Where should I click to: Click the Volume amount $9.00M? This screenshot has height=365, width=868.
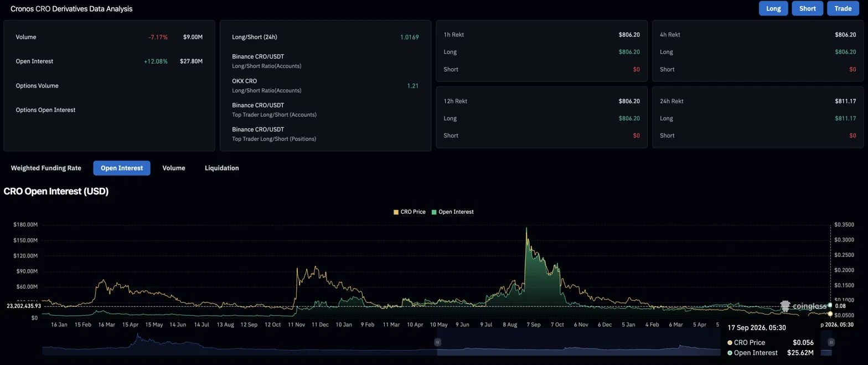[x=193, y=37]
